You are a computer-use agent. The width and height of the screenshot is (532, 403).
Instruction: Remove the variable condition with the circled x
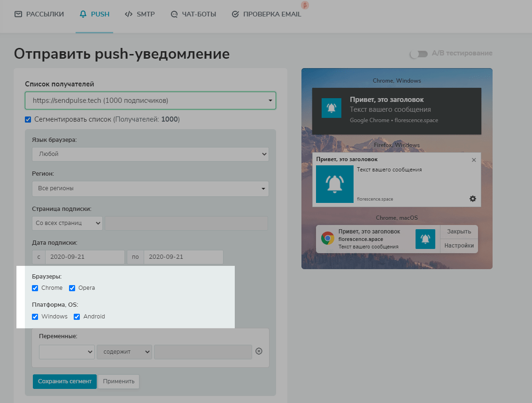click(x=259, y=351)
